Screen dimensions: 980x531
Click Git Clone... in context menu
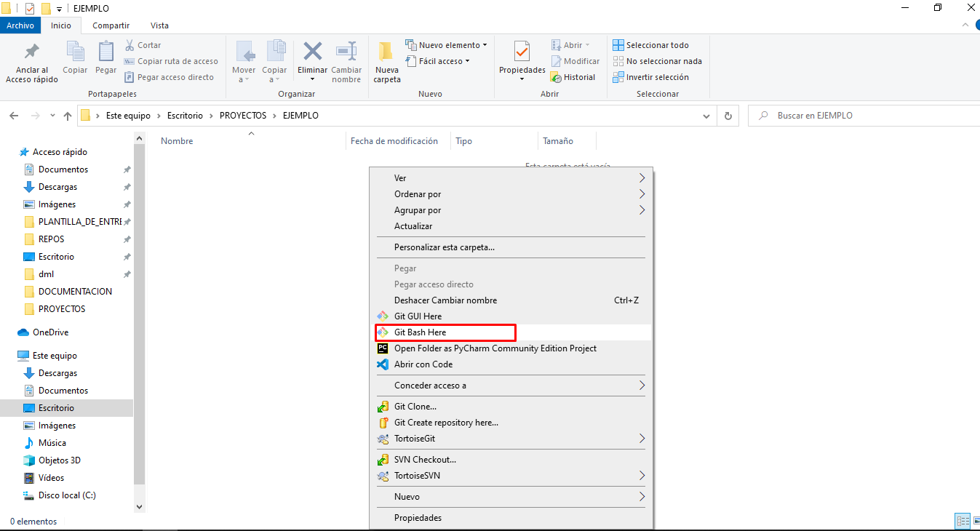[x=510, y=407]
